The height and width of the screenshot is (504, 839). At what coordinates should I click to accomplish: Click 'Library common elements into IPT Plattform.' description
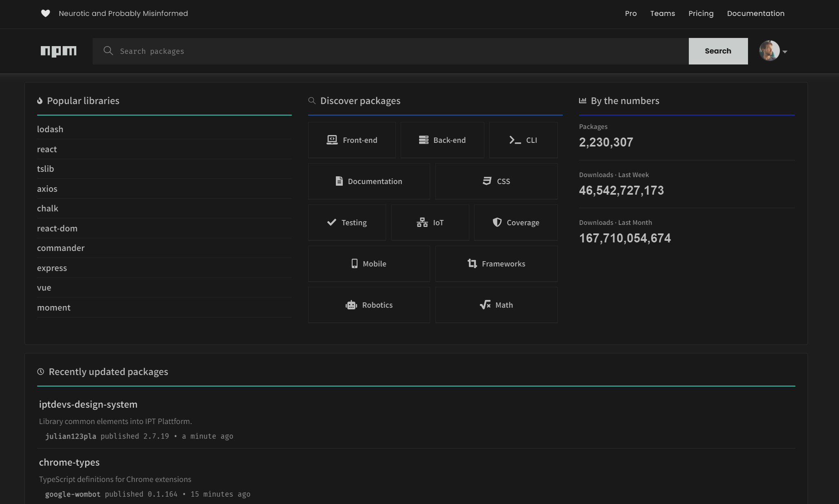pyautogui.click(x=115, y=421)
